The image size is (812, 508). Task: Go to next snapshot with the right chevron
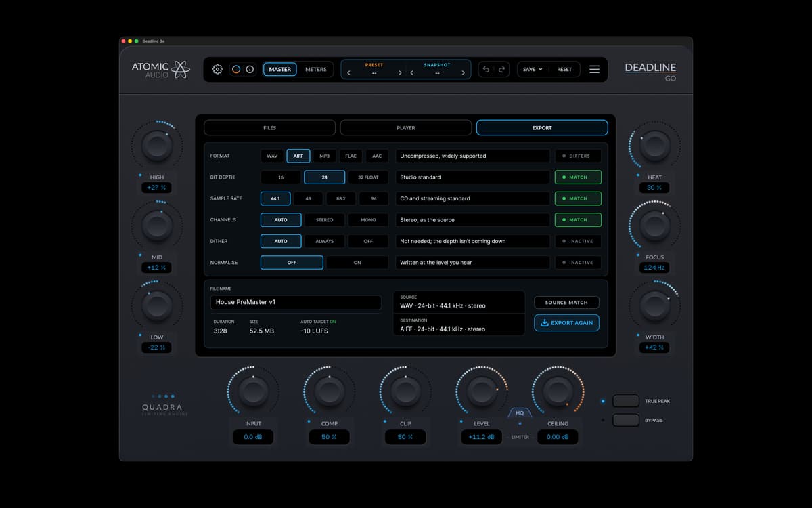point(463,73)
